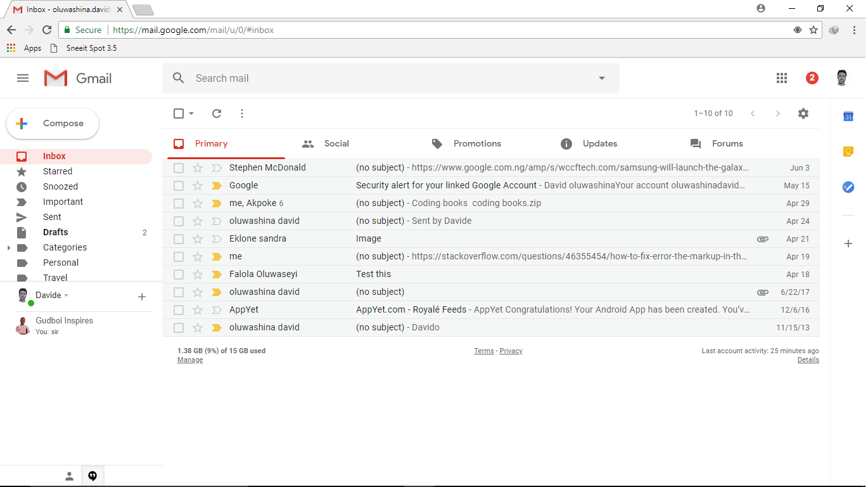868x487 pixels.
Task: Check the box for the stackoverflow link email
Action: 179,257
